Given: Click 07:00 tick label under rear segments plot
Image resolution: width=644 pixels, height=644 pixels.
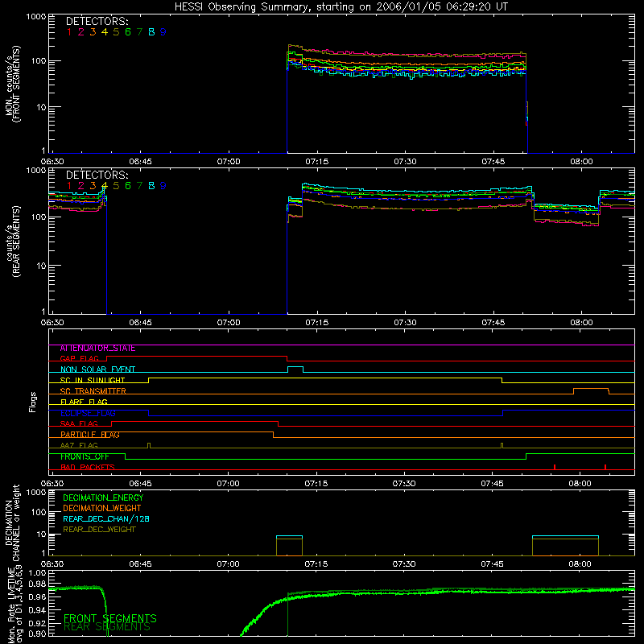Looking at the screenshot, I should click(229, 323).
